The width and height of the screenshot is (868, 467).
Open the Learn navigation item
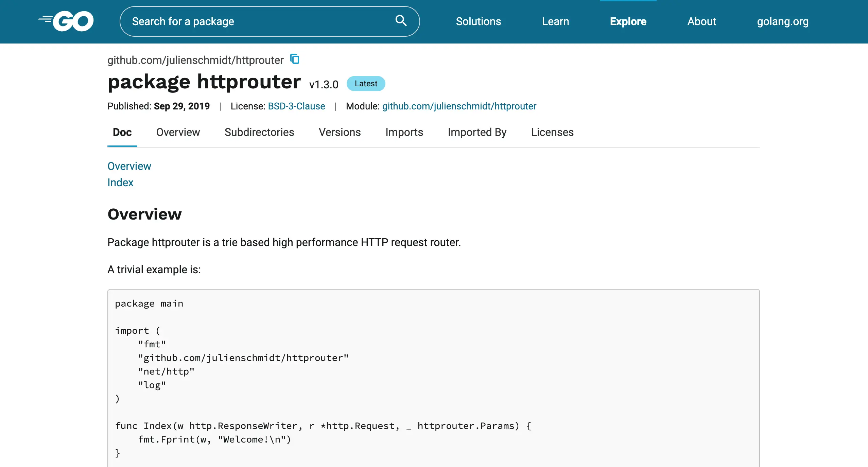click(555, 21)
